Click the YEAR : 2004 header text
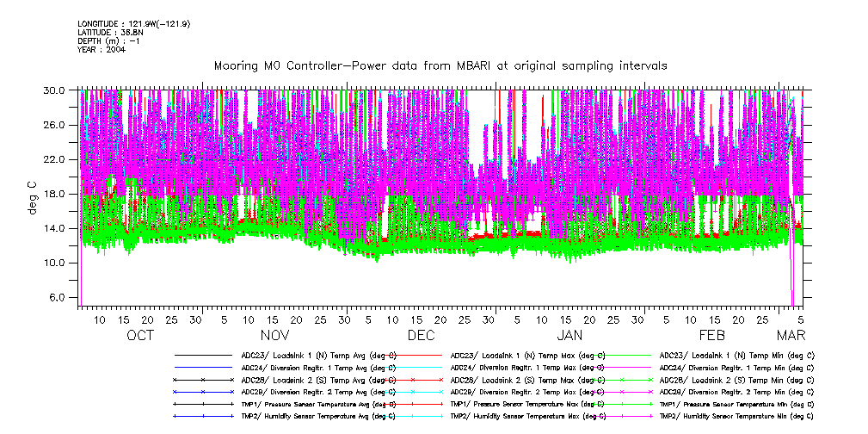 point(102,49)
